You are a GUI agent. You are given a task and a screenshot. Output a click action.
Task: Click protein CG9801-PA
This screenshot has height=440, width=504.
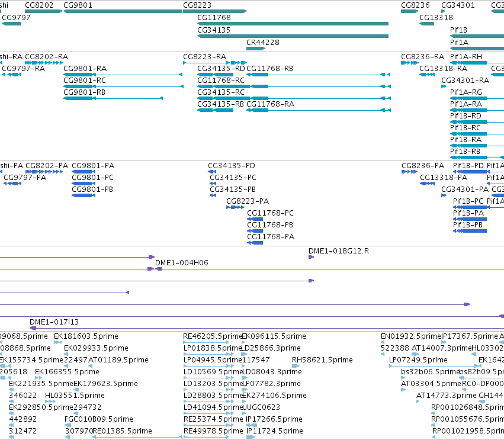point(84,172)
